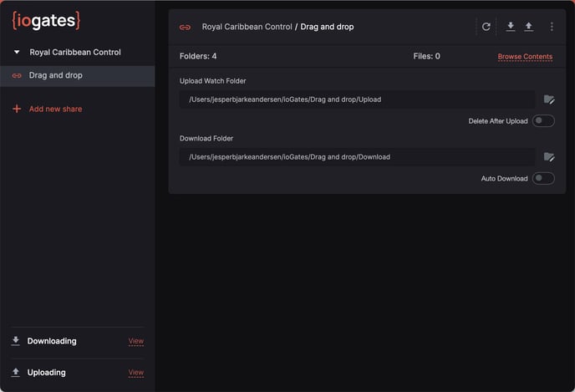The image size is (575, 392).
Task: Click the Upload Watch Folder path field
Action: 357,99
